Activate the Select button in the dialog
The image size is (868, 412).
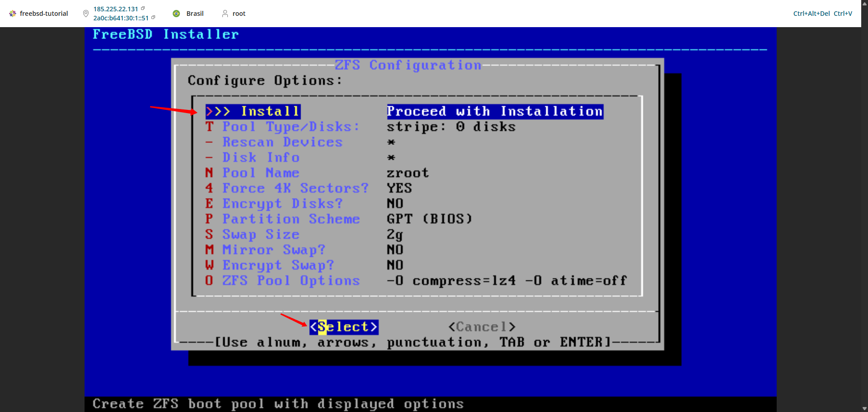point(344,327)
